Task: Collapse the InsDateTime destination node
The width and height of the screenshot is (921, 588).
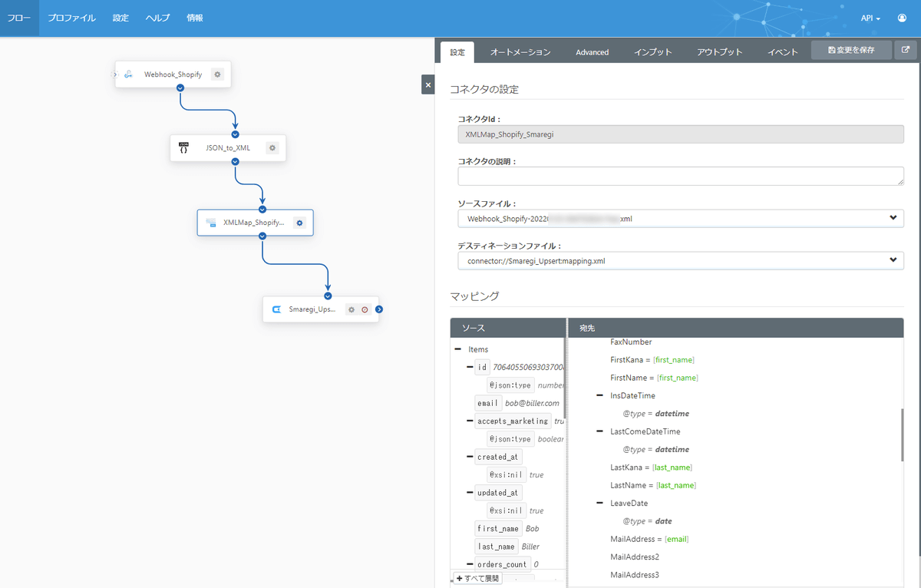Action: tap(599, 395)
